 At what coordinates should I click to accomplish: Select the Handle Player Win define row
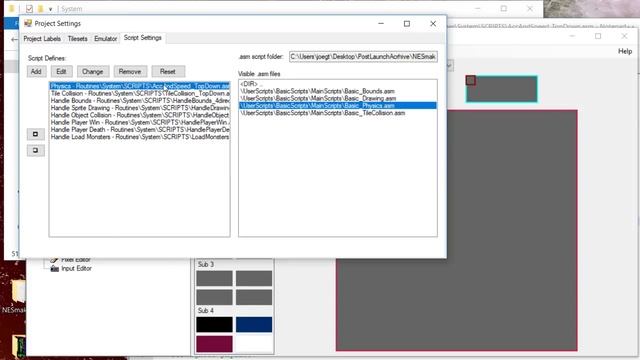pos(140,122)
